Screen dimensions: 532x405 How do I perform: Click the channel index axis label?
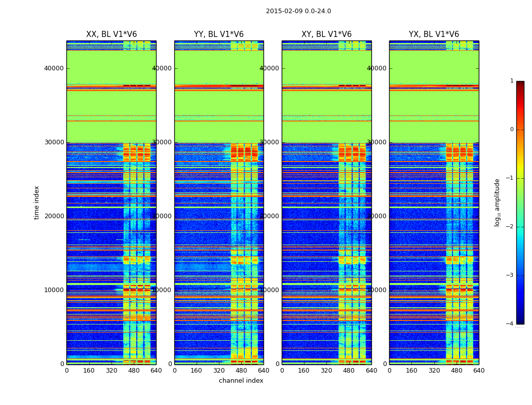coord(241,381)
